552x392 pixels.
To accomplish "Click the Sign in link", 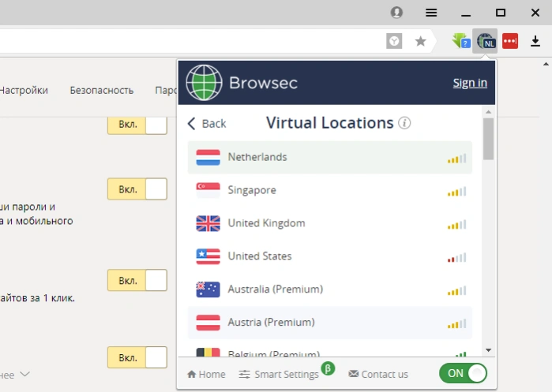I will (470, 83).
